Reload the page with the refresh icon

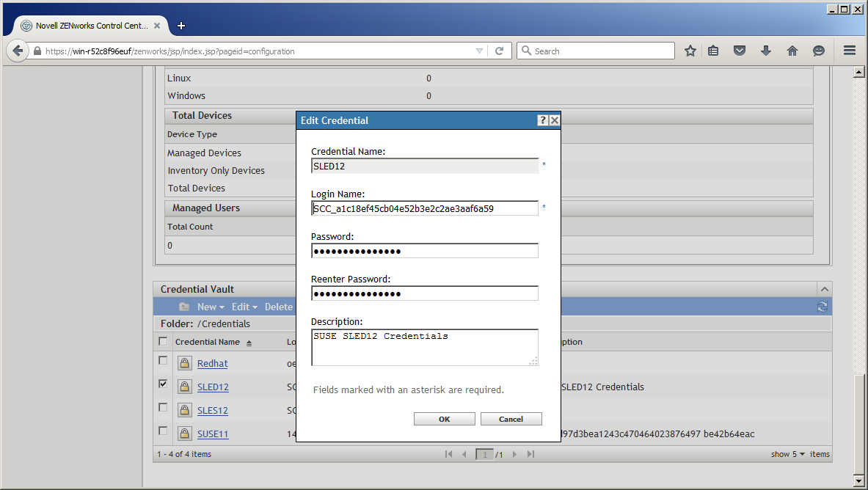[499, 51]
